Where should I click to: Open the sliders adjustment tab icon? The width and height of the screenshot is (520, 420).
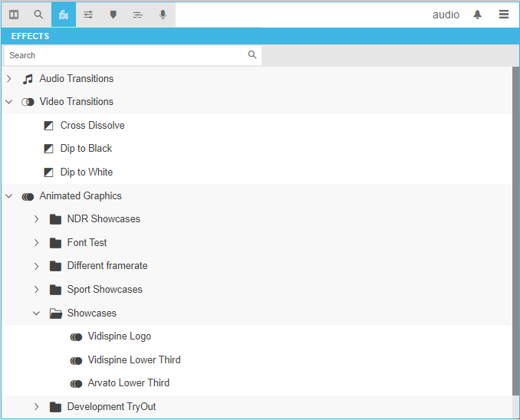click(88, 15)
